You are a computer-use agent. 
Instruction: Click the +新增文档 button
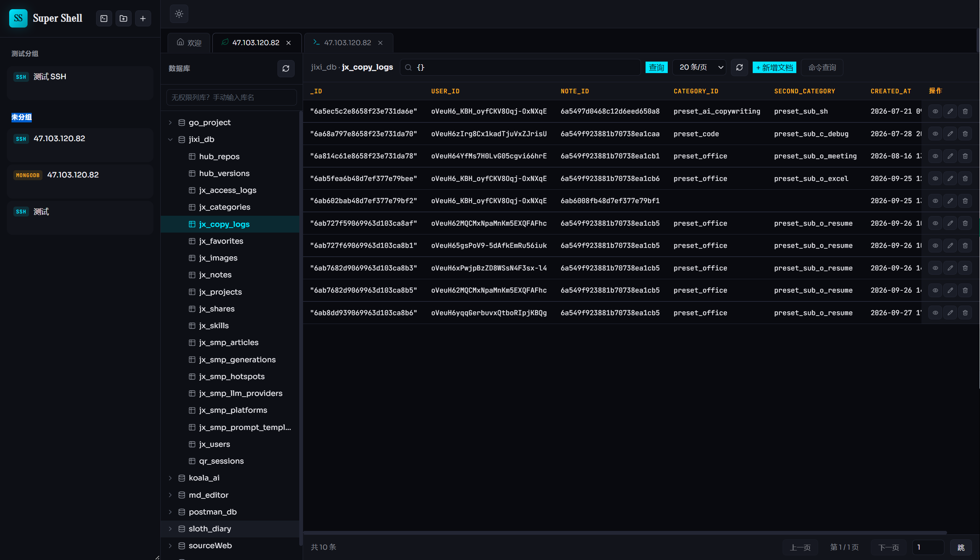coord(774,68)
